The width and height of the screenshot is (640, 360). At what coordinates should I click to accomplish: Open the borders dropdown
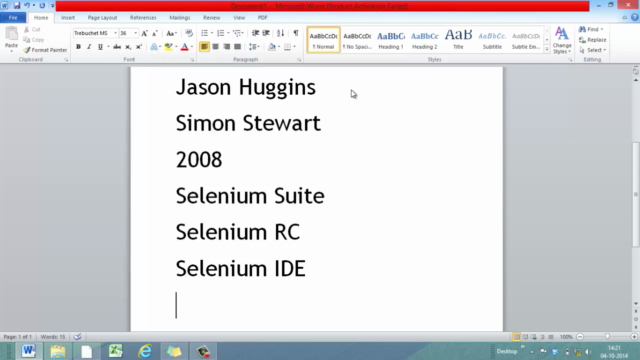click(x=294, y=47)
